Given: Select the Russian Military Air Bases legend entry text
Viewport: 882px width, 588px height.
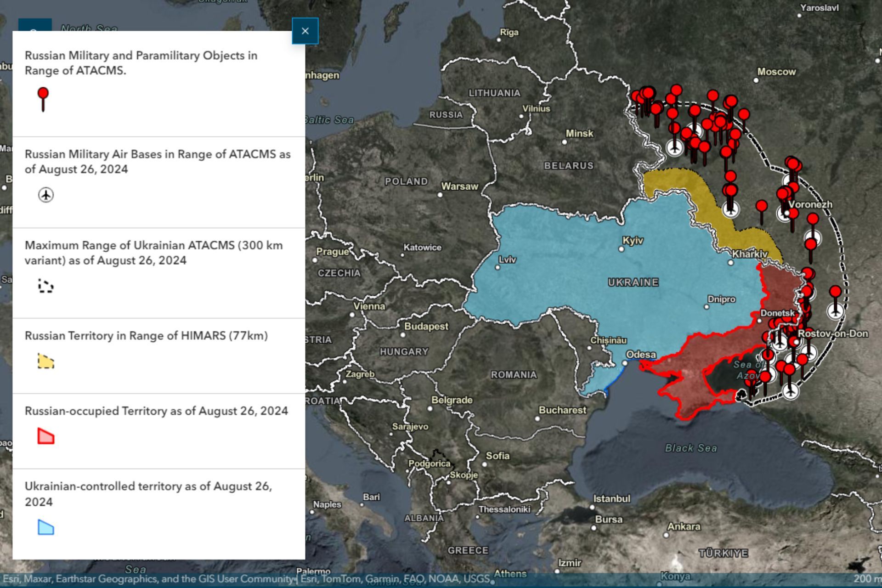Looking at the screenshot, I should (x=157, y=161).
